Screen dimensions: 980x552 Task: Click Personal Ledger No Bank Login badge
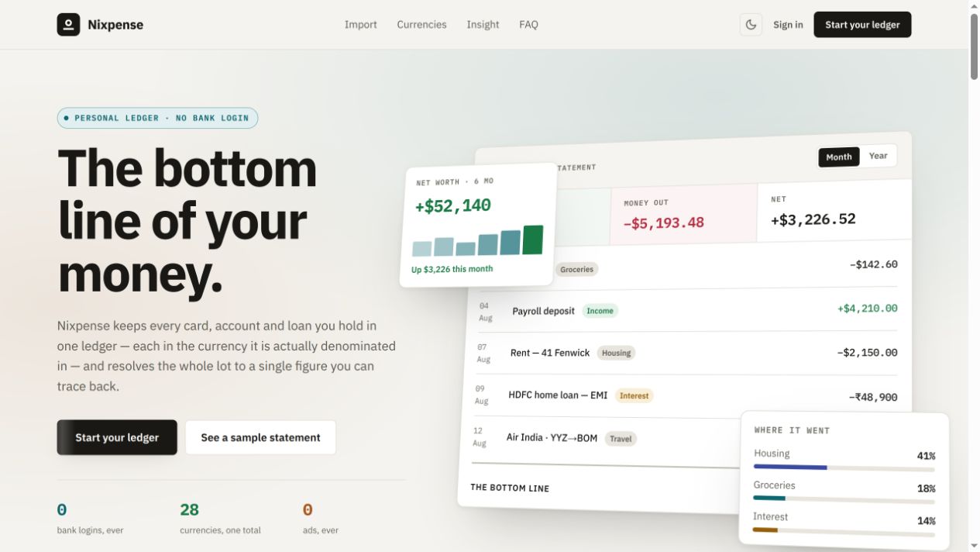157,118
